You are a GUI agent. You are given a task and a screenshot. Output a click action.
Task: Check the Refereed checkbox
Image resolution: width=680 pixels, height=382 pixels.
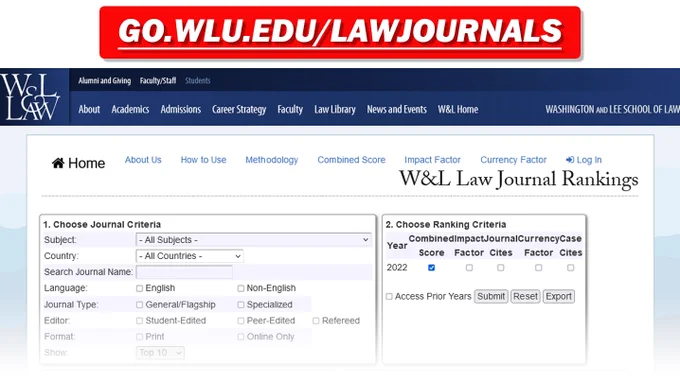click(x=316, y=321)
